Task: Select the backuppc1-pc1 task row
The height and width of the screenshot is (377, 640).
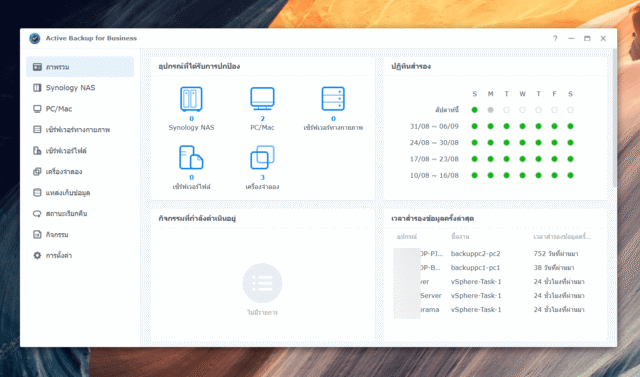Action: pos(495,268)
